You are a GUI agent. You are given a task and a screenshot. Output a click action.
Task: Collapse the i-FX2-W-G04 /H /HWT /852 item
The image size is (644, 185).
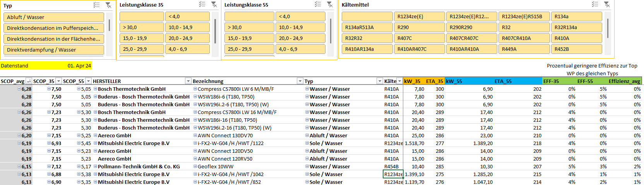[195, 182]
